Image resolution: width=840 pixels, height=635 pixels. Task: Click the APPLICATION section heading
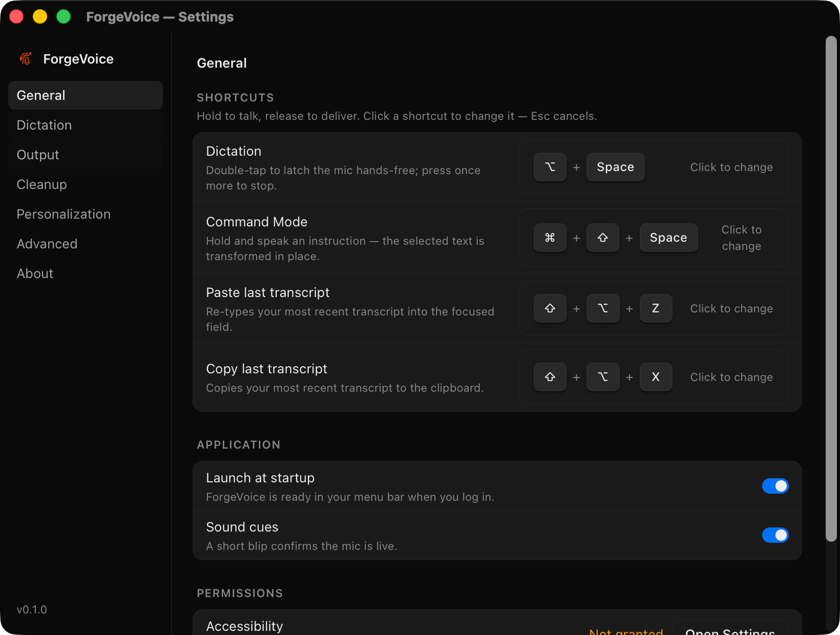point(238,445)
